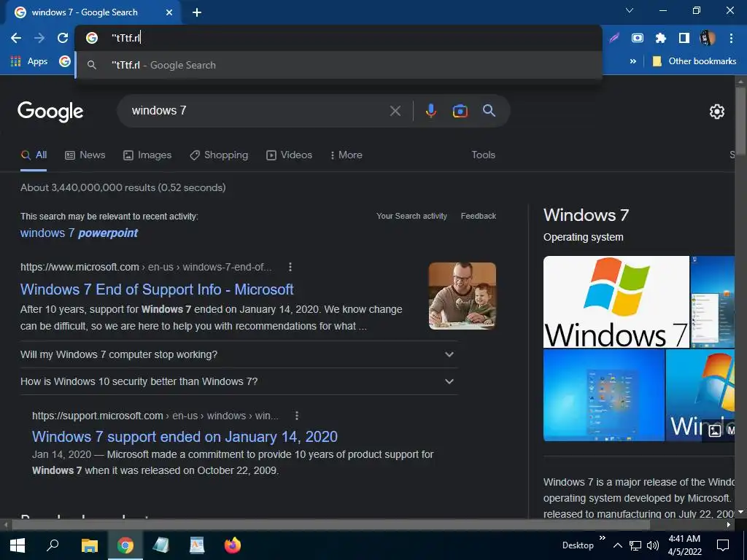Open the network status tray icon

[635, 545]
